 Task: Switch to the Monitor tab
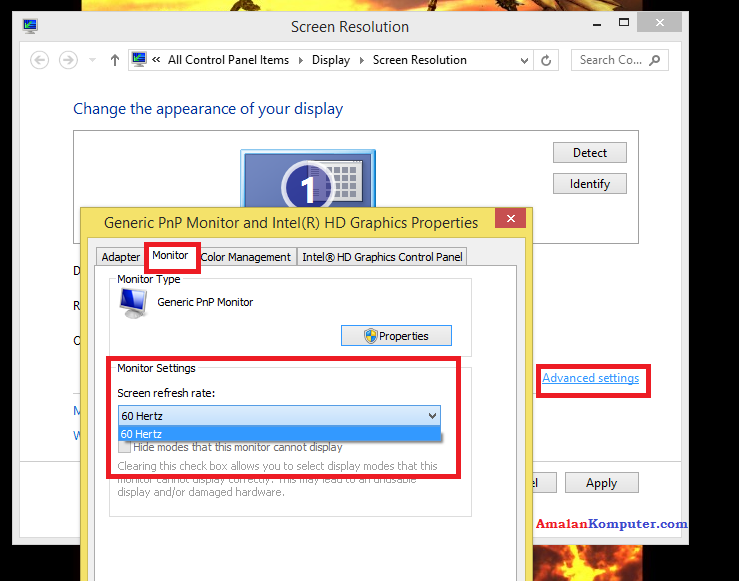[170, 255]
